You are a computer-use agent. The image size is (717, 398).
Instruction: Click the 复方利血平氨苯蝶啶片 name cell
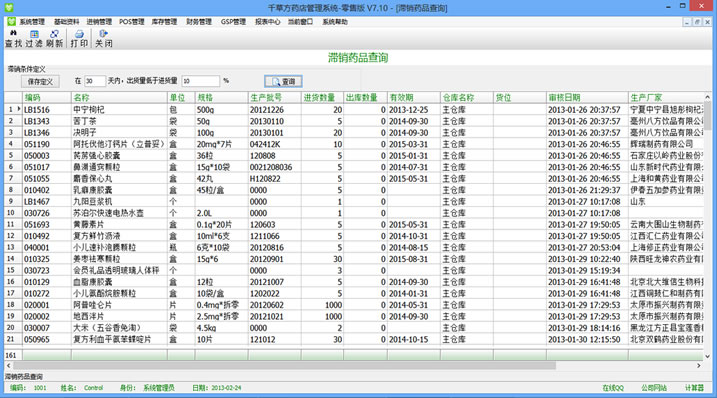[119, 339]
